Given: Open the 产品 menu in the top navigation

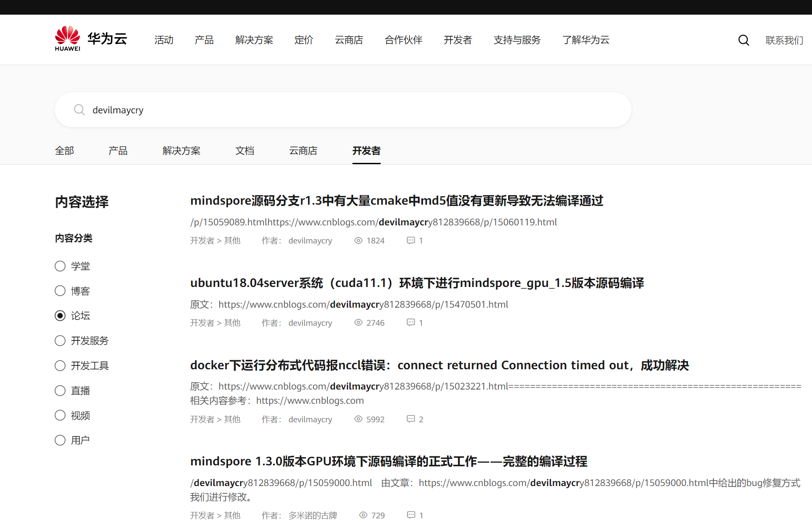Looking at the screenshot, I should coord(204,40).
